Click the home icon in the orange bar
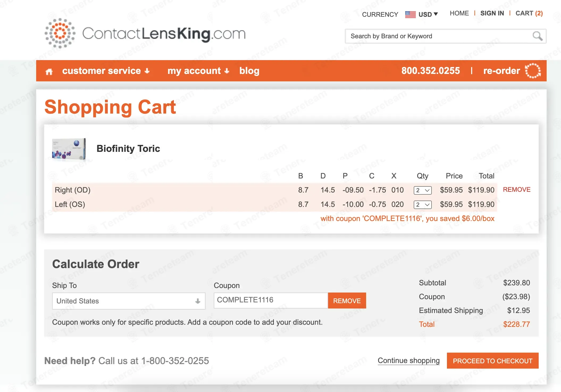 [49, 71]
